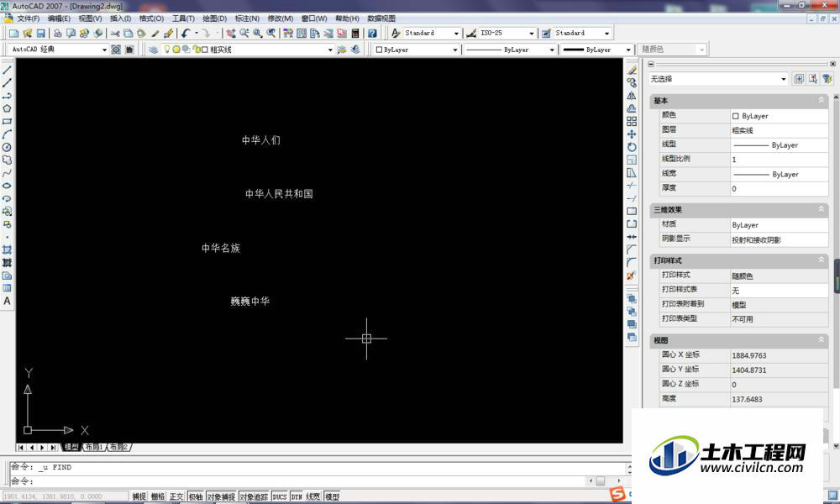Toggle the 栅格 grid display button
The width and height of the screenshot is (840, 504).
point(158,496)
